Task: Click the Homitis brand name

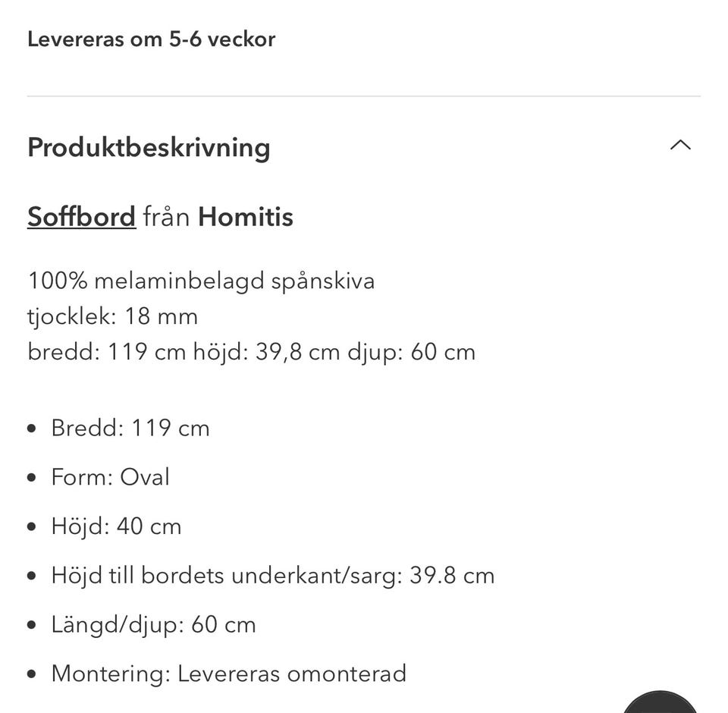Action: coord(245,217)
